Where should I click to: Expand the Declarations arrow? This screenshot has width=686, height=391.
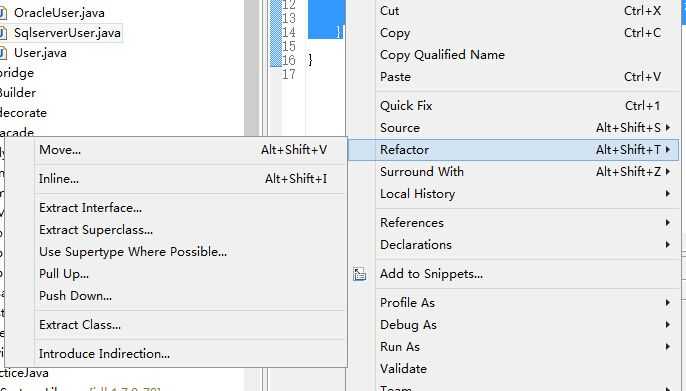pyautogui.click(x=668, y=244)
